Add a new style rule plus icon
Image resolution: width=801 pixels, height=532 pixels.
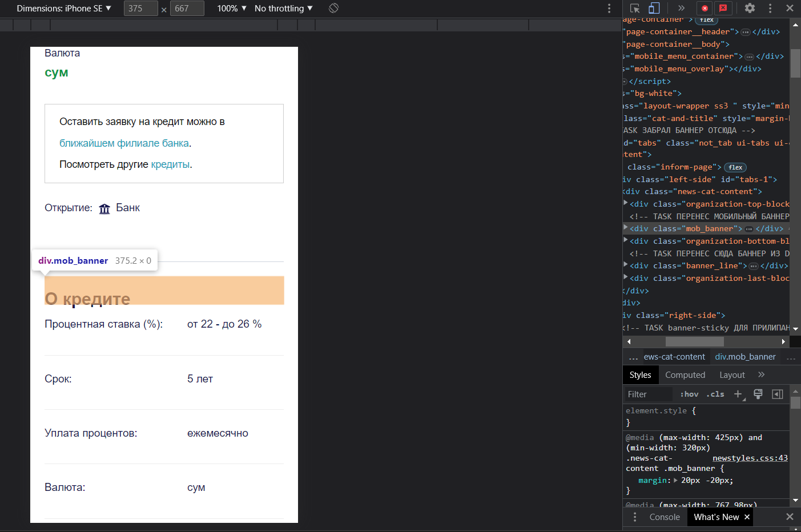[738, 394]
